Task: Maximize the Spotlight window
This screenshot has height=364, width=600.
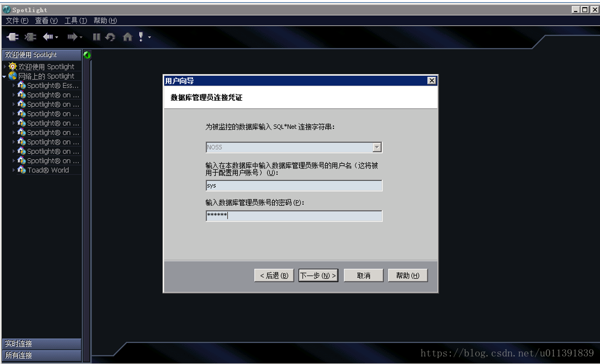Action: pos(585,10)
